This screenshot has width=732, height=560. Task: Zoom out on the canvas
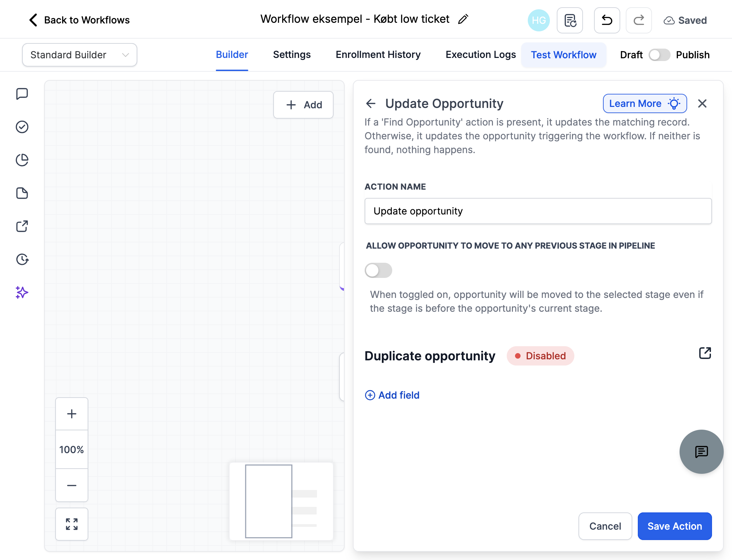coord(72,486)
